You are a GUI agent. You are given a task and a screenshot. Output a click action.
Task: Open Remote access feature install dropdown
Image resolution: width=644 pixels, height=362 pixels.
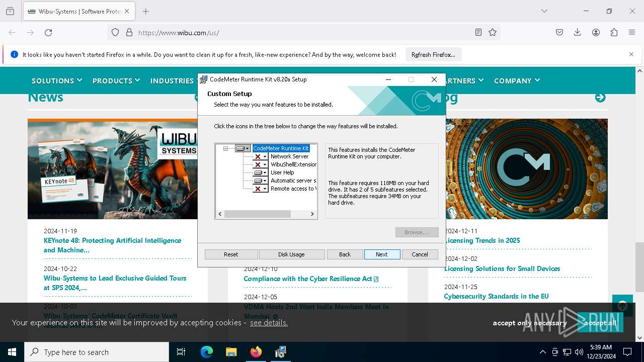[x=260, y=189]
